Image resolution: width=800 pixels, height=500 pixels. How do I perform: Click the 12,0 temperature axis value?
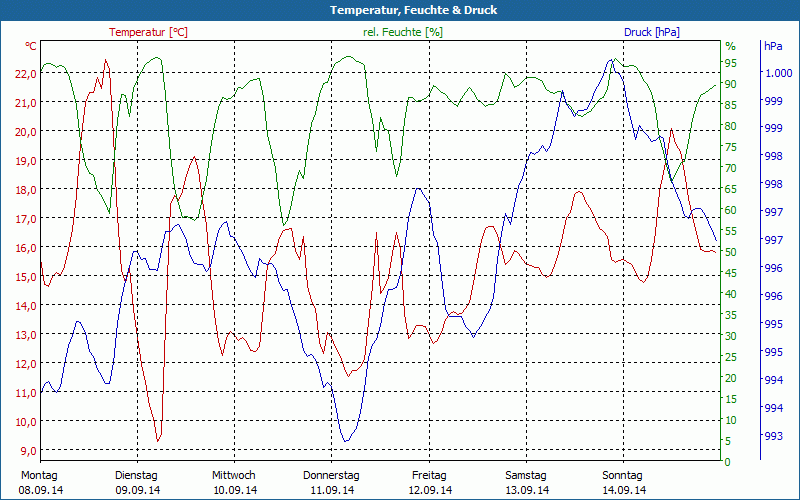pos(26,364)
